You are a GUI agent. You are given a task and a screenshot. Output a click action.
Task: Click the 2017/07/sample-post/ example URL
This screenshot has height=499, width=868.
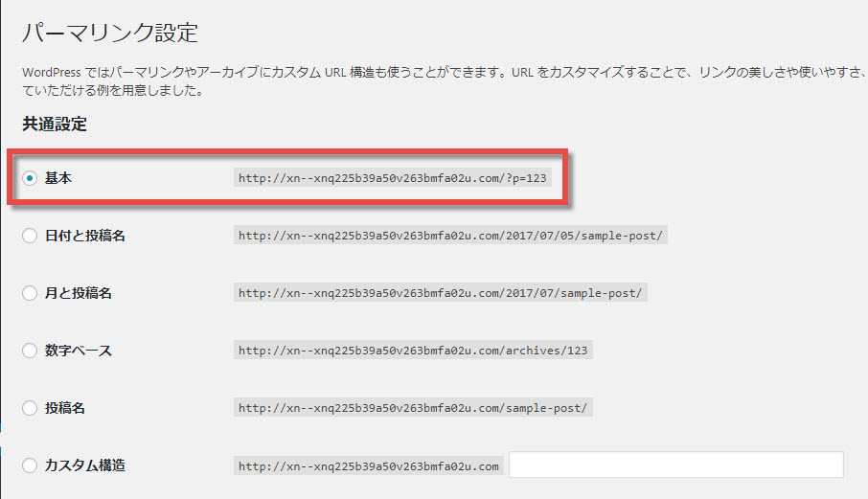pyautogui.click(x=440, y=293)
